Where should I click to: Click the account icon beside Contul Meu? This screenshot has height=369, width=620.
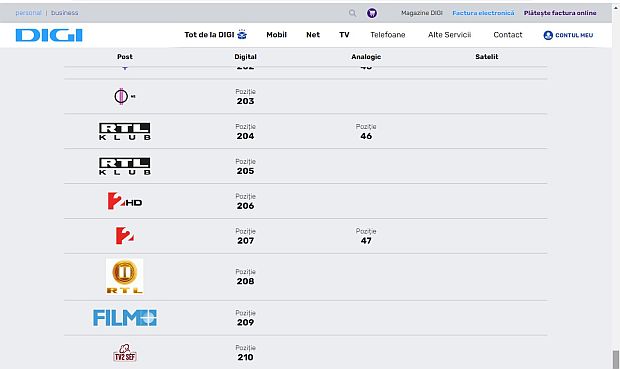coord(548,35)
